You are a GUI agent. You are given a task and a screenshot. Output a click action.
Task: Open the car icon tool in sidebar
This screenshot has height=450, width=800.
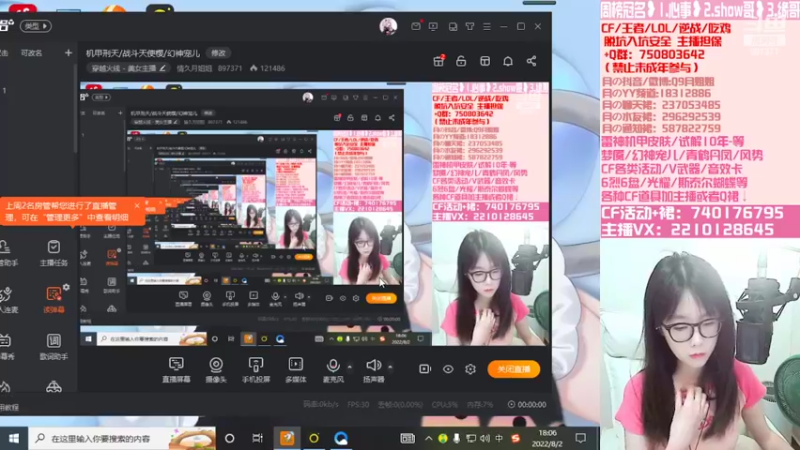[x=54, y=386]
